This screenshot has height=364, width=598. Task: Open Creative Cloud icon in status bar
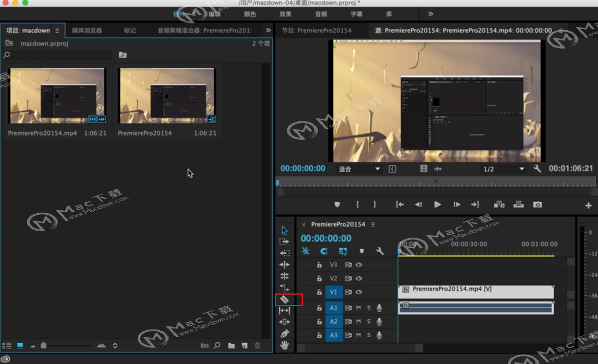(x=5, y=359)
